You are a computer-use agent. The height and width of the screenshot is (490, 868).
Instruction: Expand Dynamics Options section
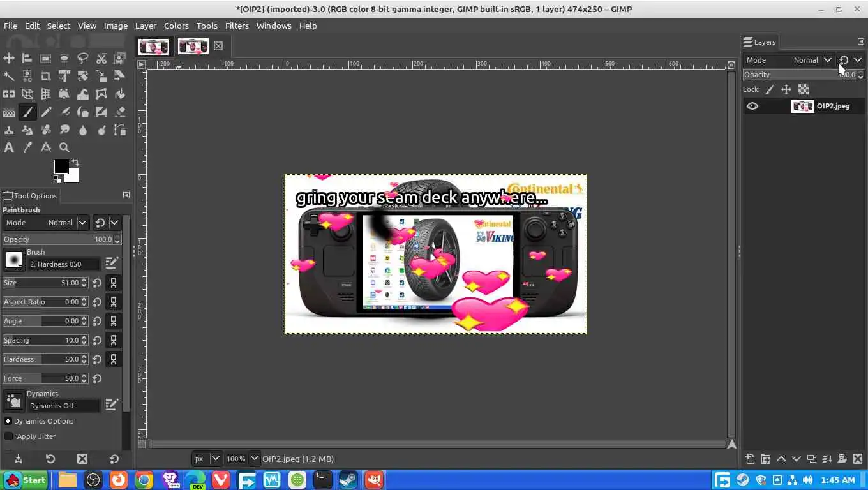pos(8,421)
